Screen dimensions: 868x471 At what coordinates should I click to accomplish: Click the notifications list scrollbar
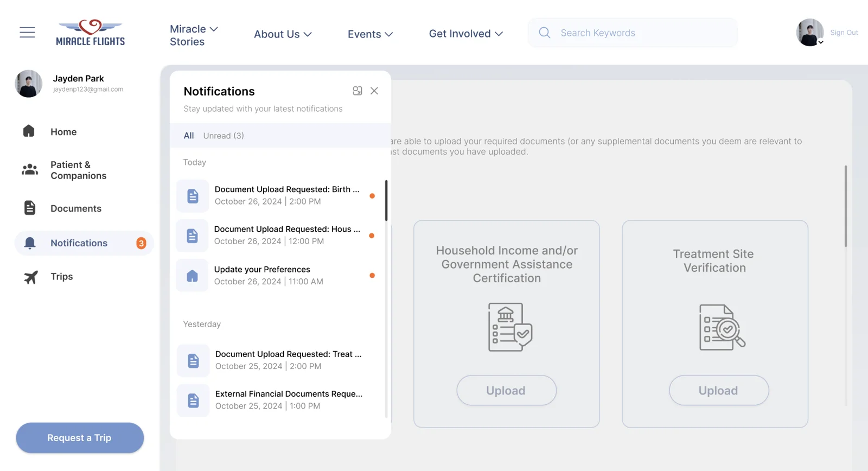click(386, 200)
